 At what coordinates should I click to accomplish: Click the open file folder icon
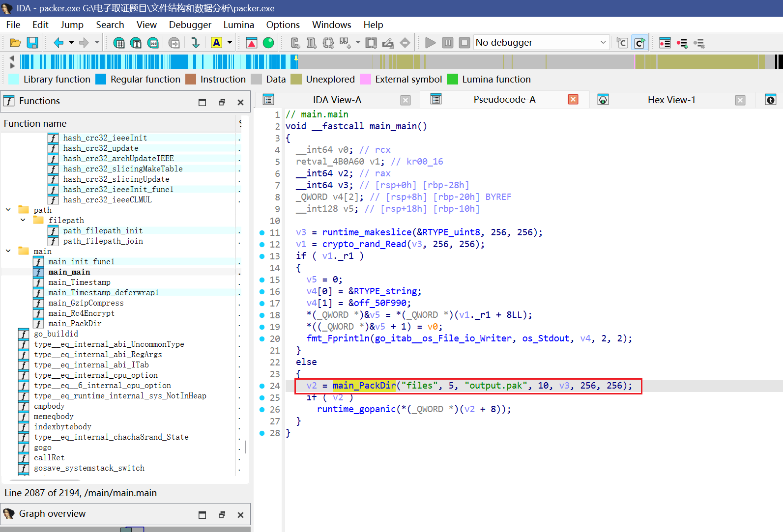click(15, 43)
